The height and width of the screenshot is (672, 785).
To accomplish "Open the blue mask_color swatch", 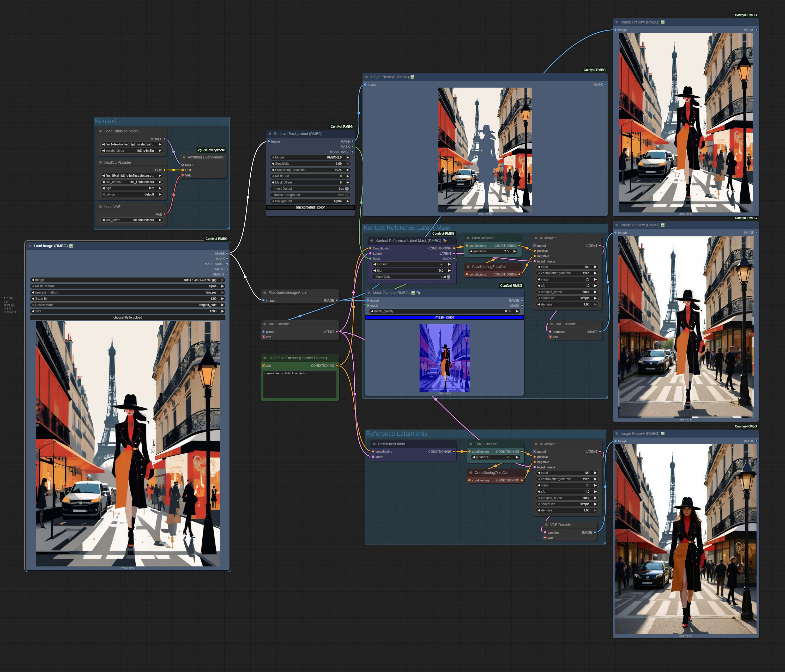I will click(x=444, y=317).
